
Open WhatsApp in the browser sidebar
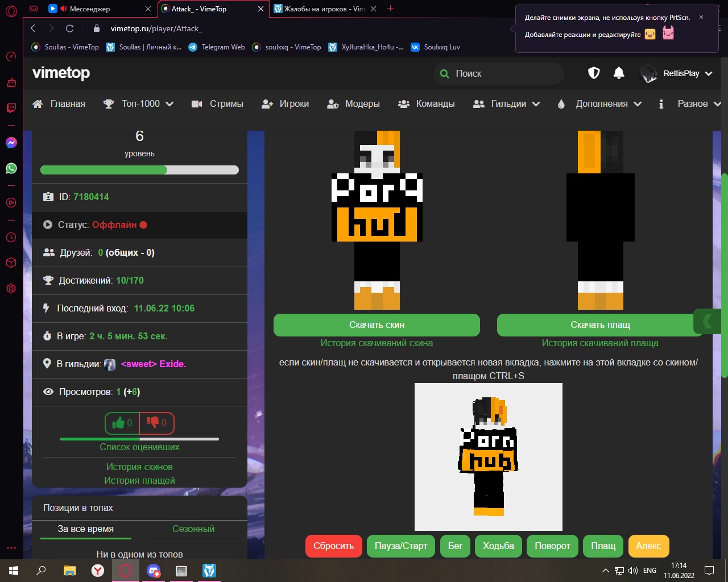[11, 168]
